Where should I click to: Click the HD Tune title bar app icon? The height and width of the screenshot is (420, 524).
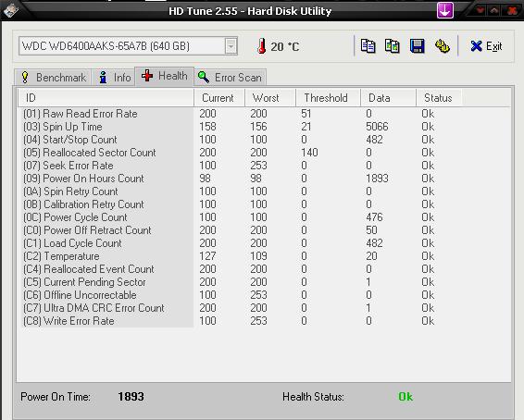pyautogui.click(x=11, y=11)
